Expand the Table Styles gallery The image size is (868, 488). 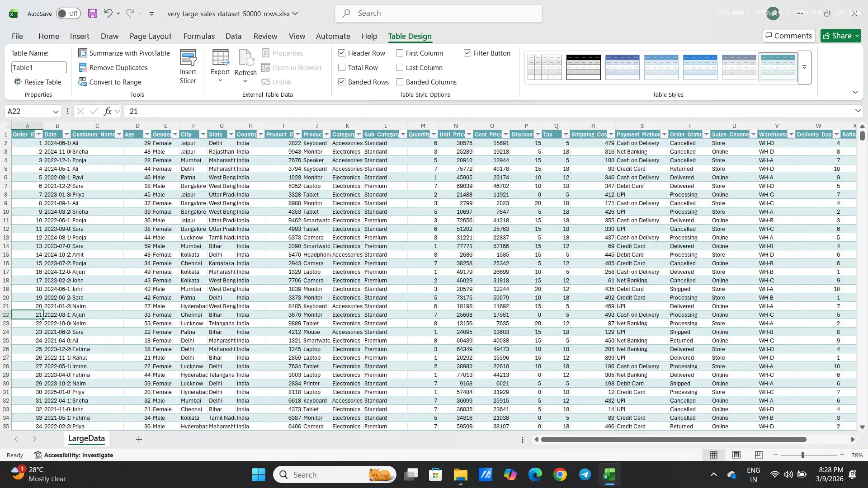pyautogui.click(x=804, y=67)
